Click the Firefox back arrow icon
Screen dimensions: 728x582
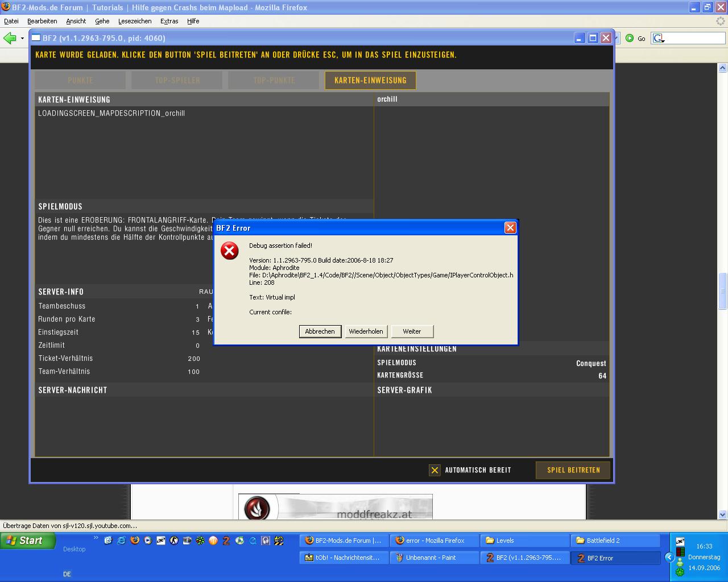(x=10, y=38)
